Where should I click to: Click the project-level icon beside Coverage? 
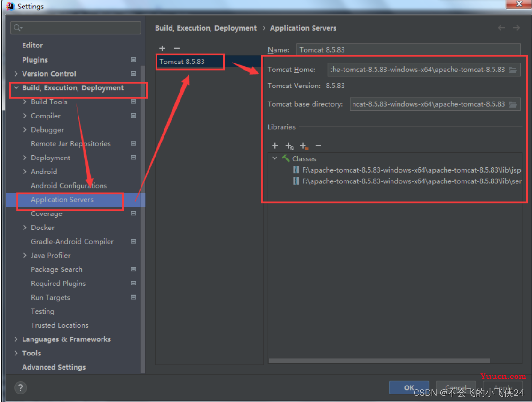tap(133, 213)
